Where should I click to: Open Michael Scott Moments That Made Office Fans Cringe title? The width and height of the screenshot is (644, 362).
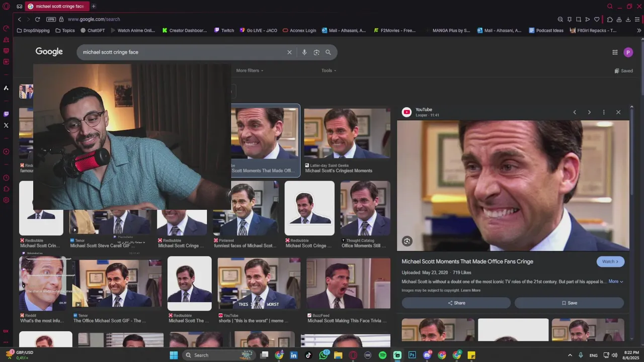(x=467, y=261)
